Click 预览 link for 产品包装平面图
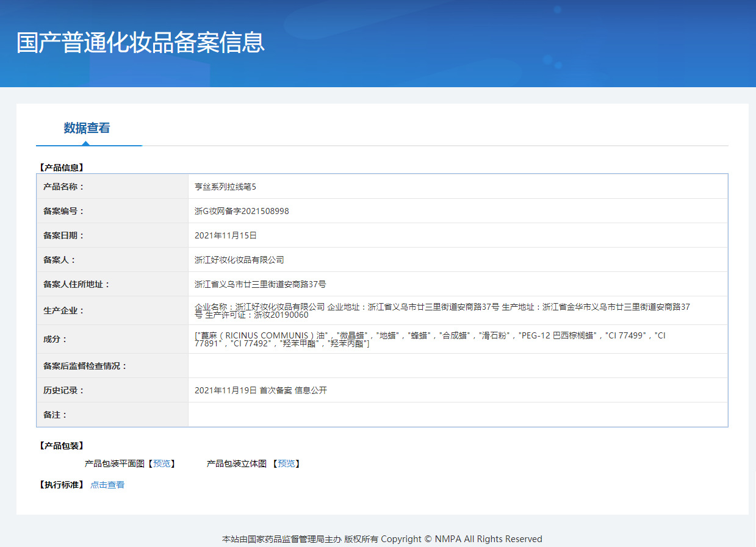Image resolution: width=756 pixels, height=547 pixels. tap(162, 463)
